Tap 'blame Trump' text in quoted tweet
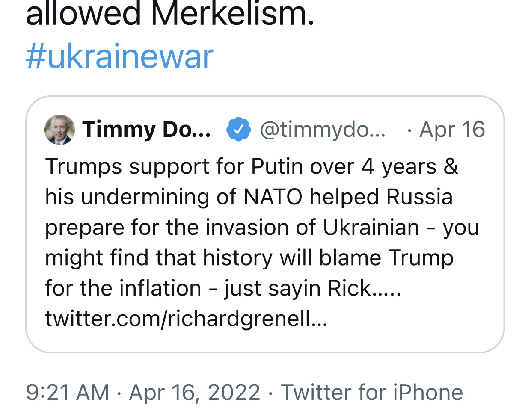531x420 pixels. [x=386, y=258]
